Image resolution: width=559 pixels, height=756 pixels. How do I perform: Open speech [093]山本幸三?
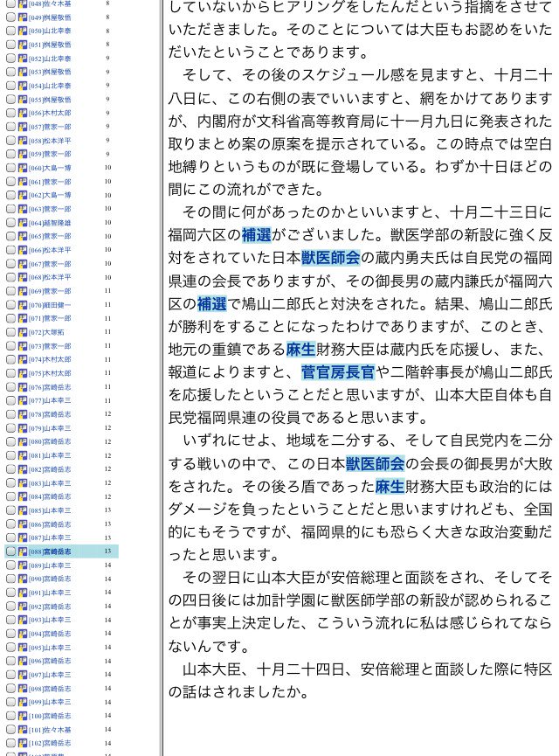(50, 620)
